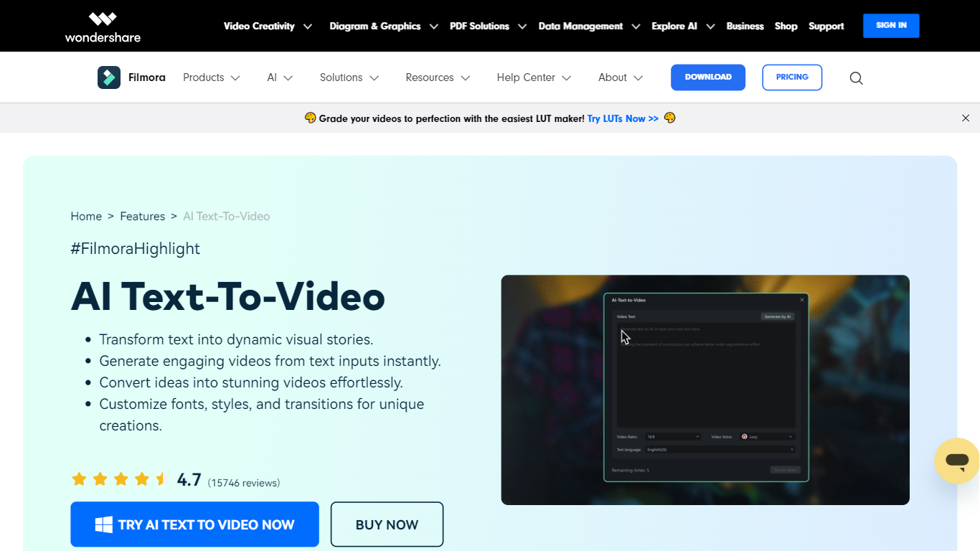Expand the Resources dropdown arrow

tap(466, 78)
